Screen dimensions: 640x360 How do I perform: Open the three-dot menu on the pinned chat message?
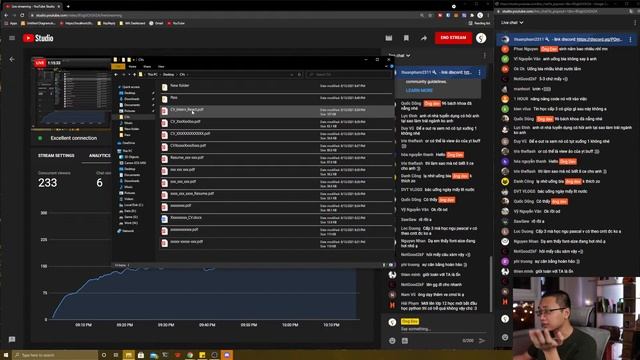(x=480, y=73)
